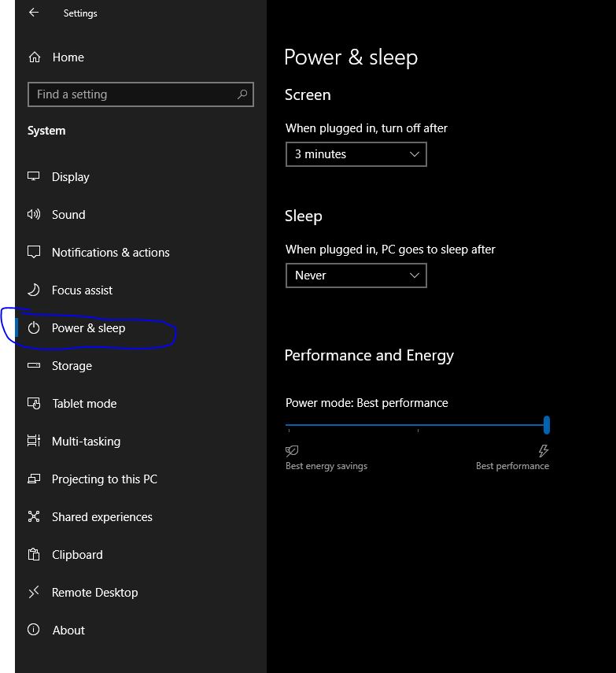Open the About page

pyautogui.click(x=68, y=630)
